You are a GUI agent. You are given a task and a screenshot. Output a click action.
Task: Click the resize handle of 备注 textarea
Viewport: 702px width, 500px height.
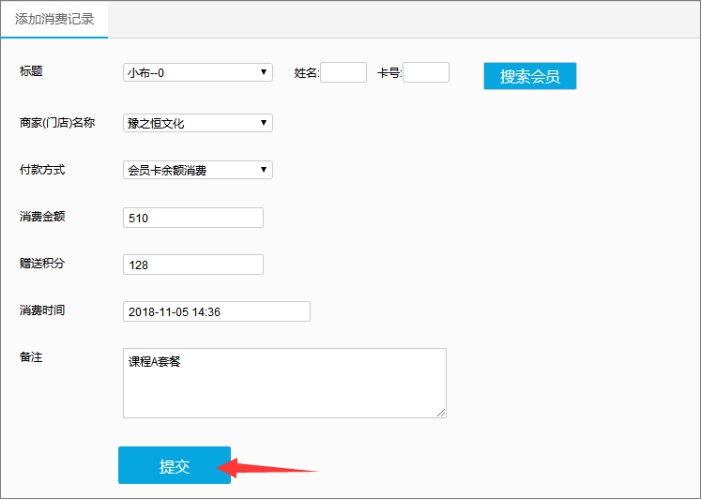pos(441,412)
